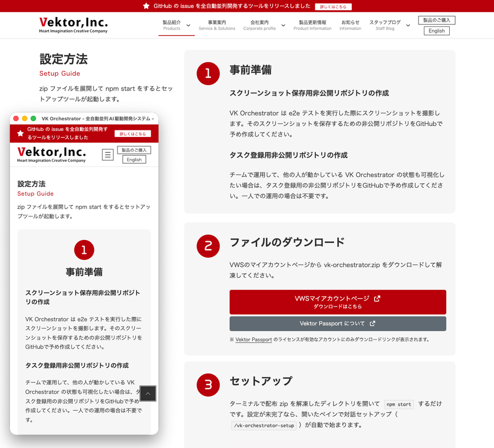Click Vektor, Inc. logo in VK Orchestrator window
Screen dimensions: 494x448
point(52,154)
